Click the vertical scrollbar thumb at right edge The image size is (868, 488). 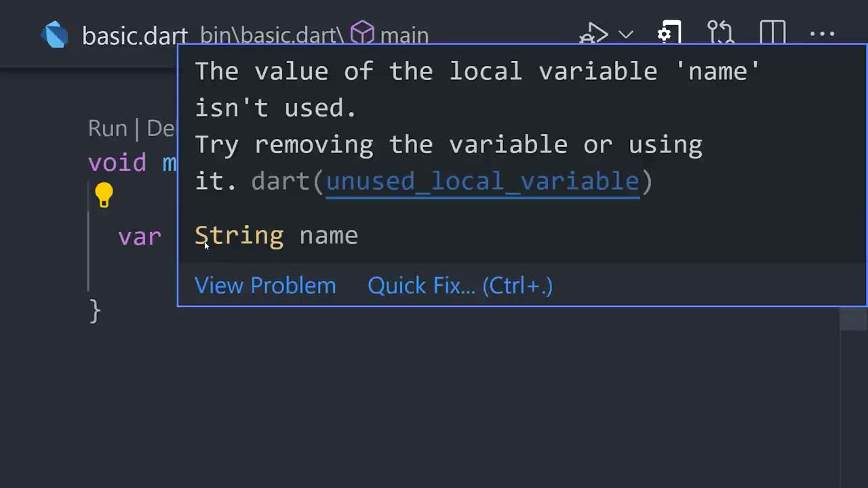pyautogui.click(x=853, y=319)
